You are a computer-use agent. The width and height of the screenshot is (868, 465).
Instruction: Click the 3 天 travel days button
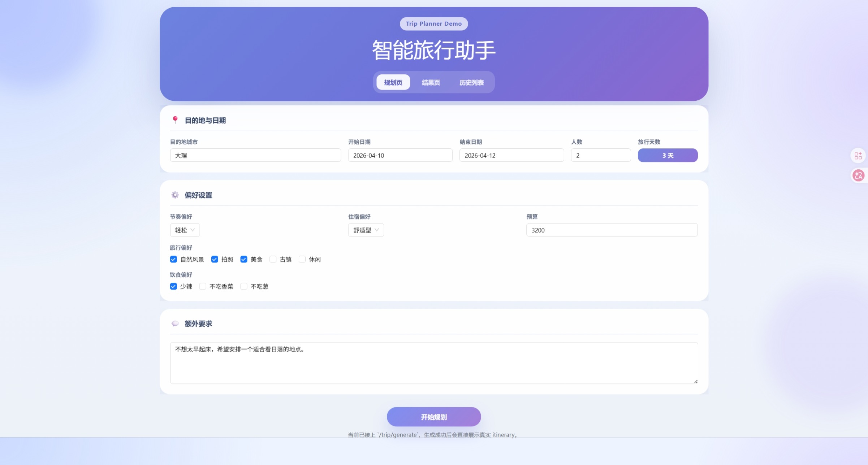pos(668,155)
